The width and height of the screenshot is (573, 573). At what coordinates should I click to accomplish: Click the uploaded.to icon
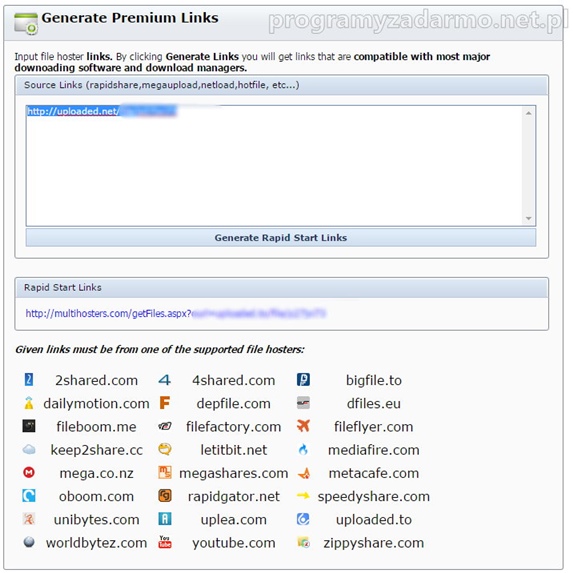click(x=303, y=519)
